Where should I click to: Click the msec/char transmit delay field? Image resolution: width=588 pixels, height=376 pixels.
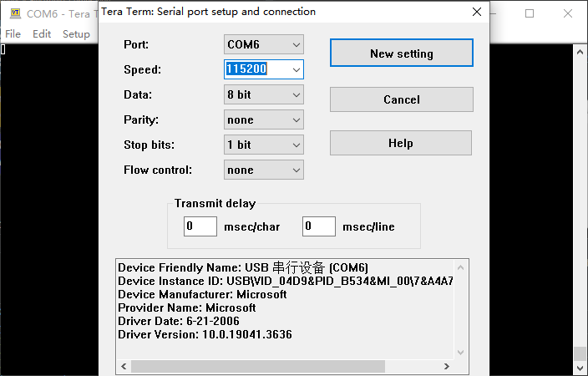pos(200,226)
